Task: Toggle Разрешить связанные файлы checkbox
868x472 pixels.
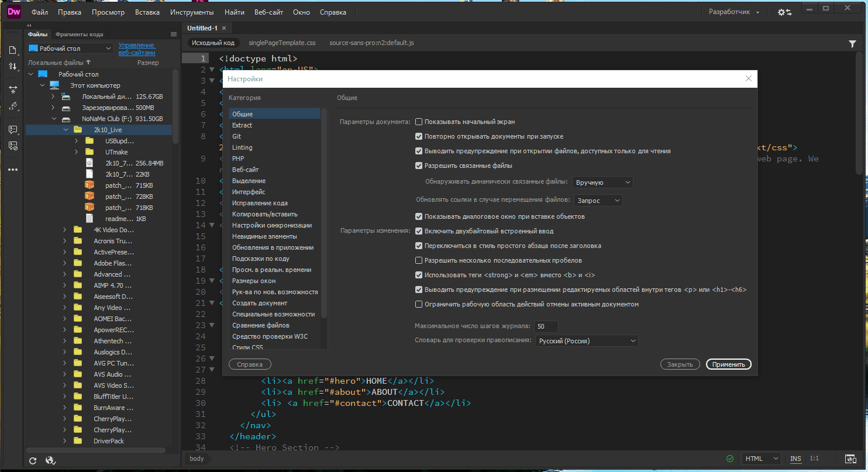Action: (x=419, y=166)
